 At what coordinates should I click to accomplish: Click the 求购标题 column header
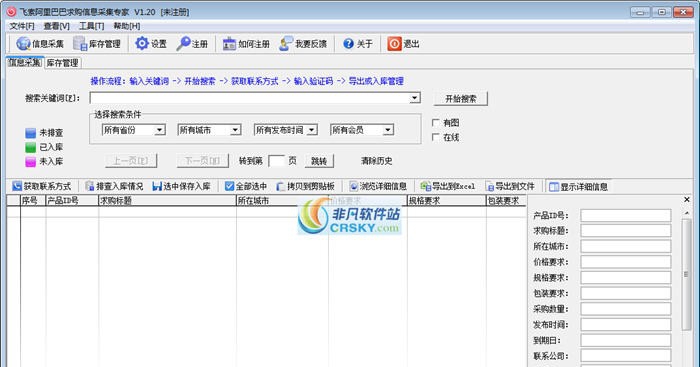[x=167, y=201]
